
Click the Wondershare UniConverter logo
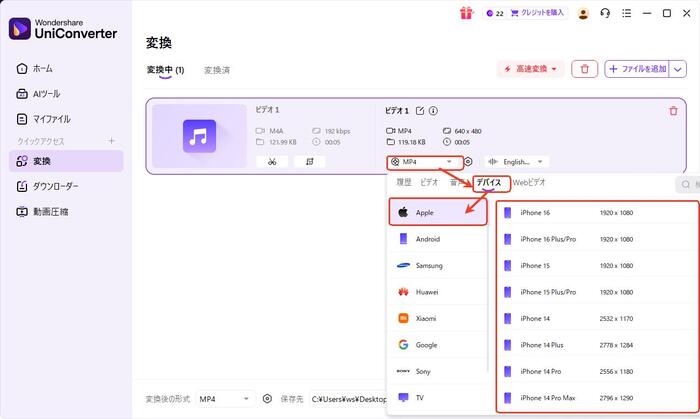pos(63,29)
